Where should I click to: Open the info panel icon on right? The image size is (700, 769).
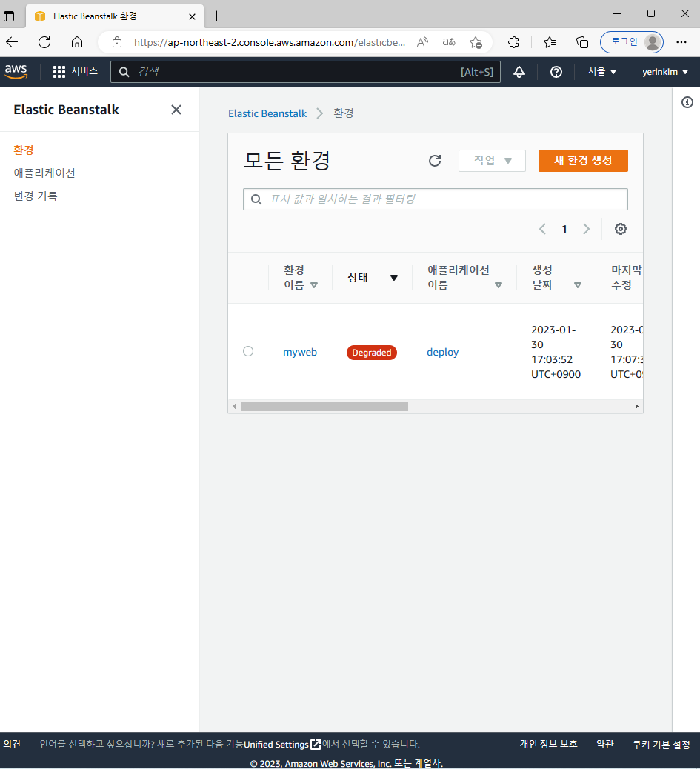(x=687, y=102)
